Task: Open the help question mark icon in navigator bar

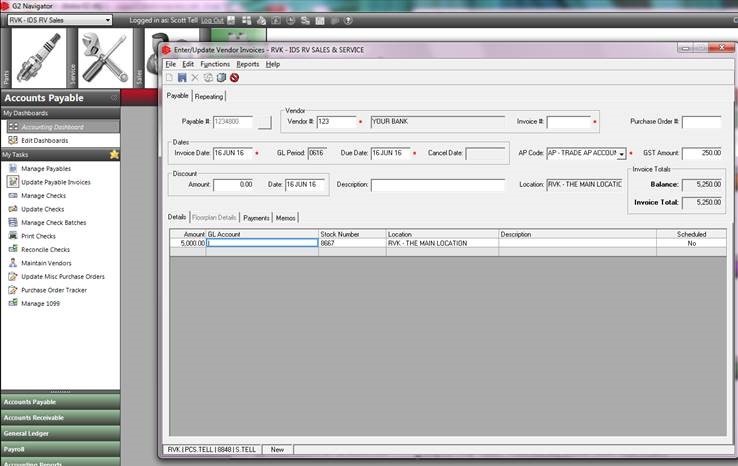Action: pyautogui.click(x=348, y=21)
